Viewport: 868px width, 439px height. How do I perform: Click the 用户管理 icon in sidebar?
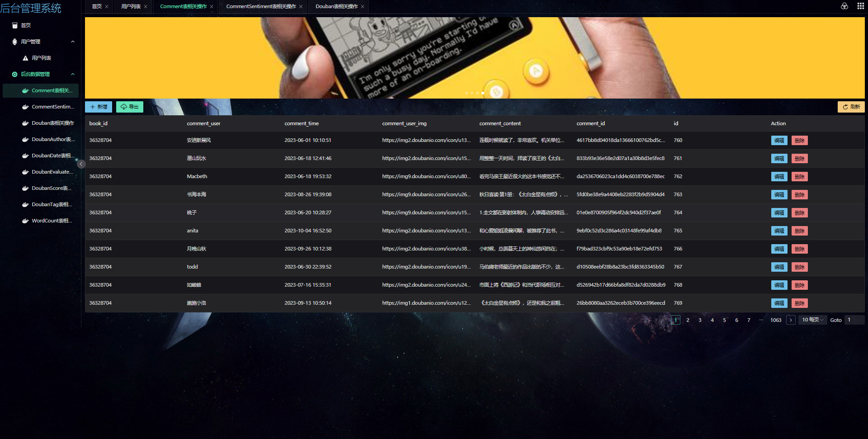tap(15, 42)
